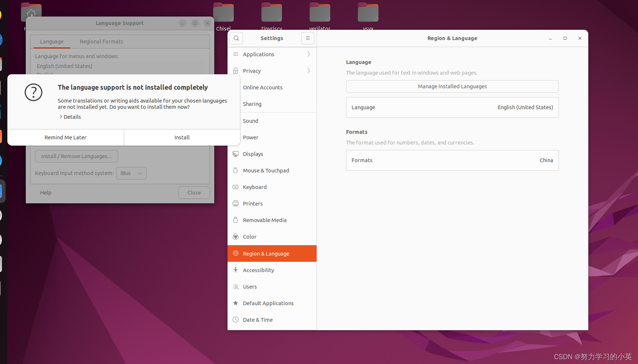Open Applications settings via grid icon
The width and height of the screenshot is (638, 364).
click(x=236, y=54)
